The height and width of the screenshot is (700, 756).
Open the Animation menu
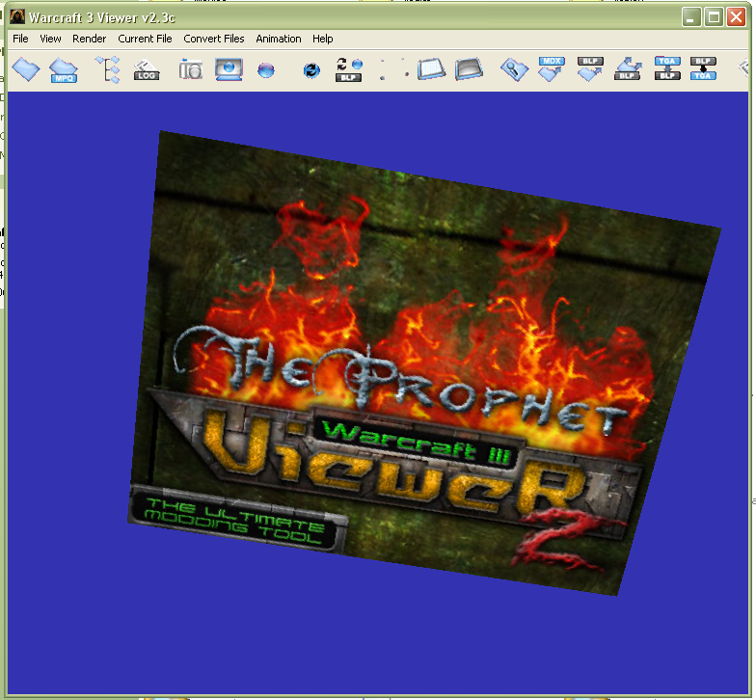click(278, 39)
